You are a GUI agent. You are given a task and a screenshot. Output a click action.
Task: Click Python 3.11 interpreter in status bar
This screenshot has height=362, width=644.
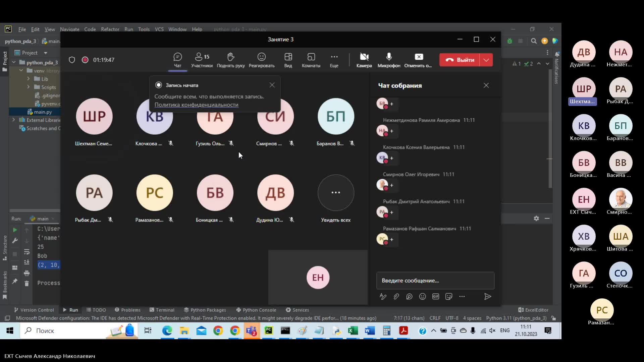[x=516, y=318]
